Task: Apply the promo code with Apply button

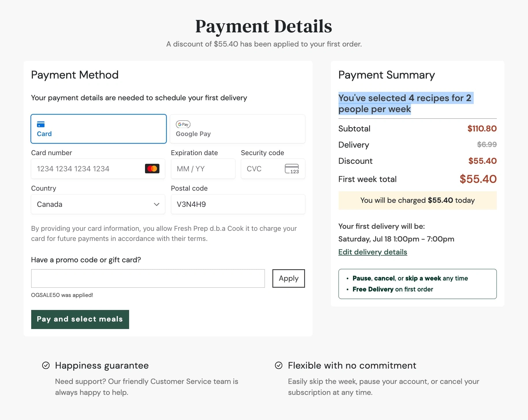Action: click(289, 278)
